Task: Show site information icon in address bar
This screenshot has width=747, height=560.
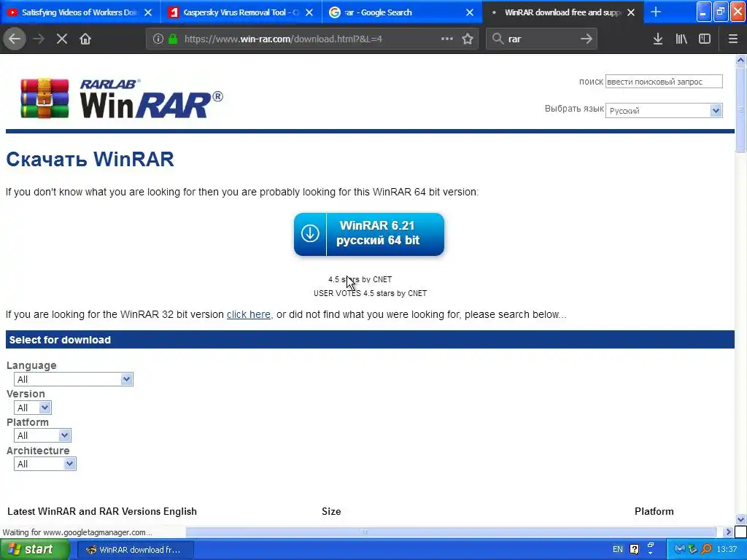Action: (158, 39)
